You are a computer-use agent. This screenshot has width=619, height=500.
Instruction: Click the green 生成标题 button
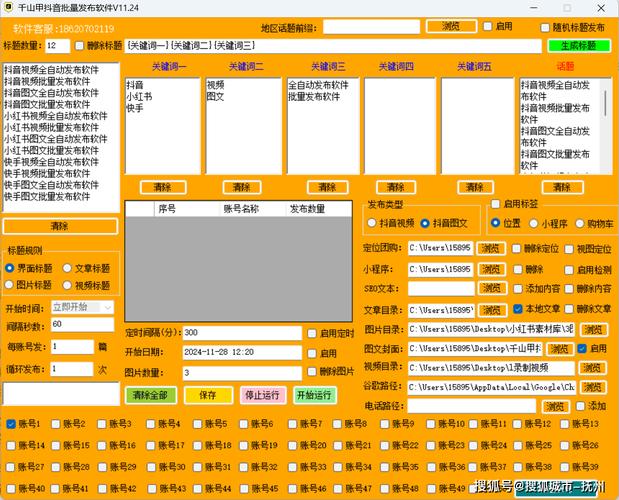tap(577, 46)
